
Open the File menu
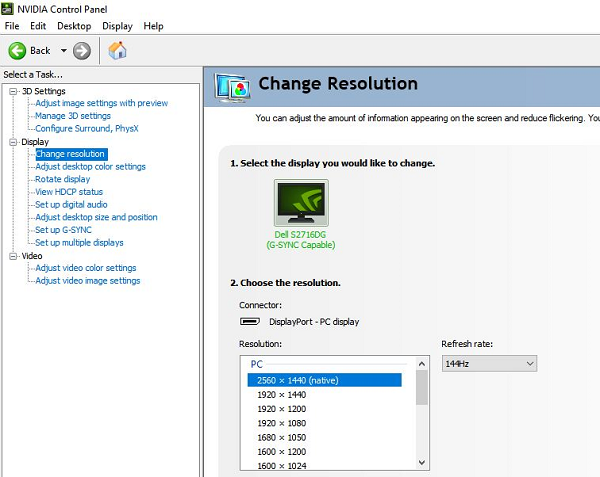12,26
